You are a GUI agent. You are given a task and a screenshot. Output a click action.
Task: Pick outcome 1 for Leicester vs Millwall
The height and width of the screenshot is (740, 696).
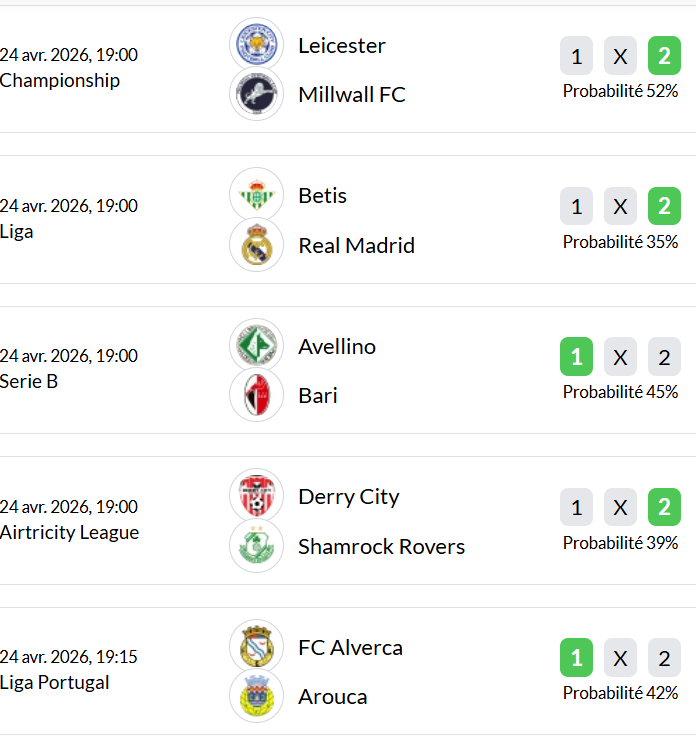click(x=576, y=57)
